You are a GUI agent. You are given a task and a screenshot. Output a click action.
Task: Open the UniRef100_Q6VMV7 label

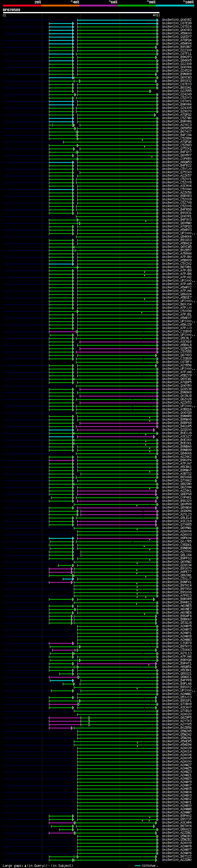[x=177, y=155]
